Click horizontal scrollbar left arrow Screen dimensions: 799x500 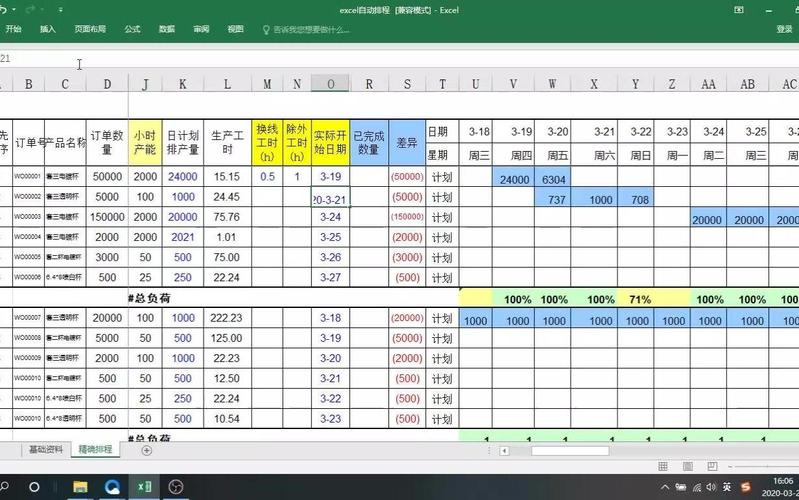click(504, 451)
